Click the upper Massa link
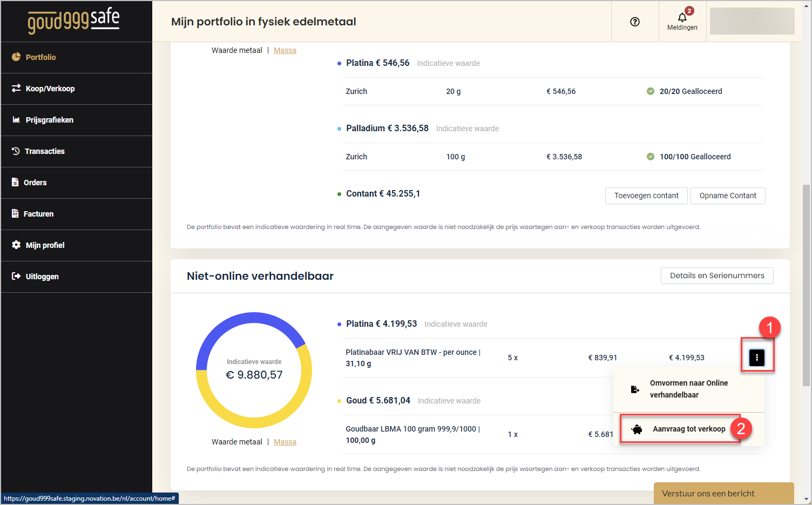This screenshot has height=505, width=812. (x=285, y=50)
